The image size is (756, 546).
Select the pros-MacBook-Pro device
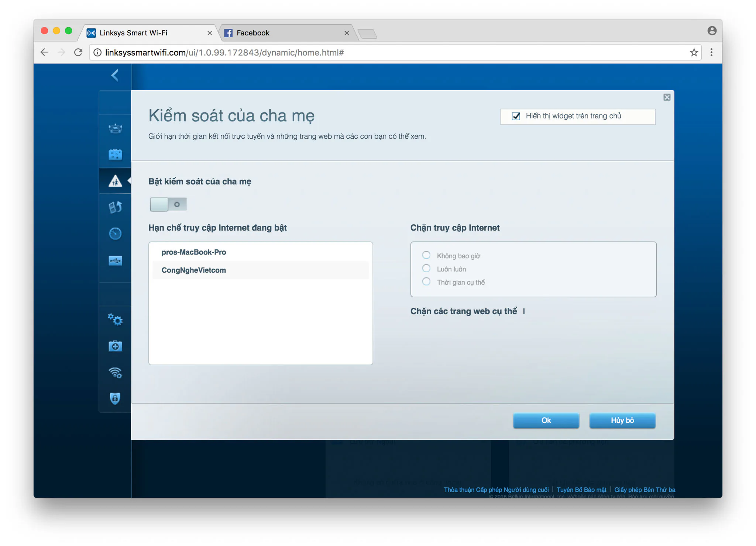(x=261, y=252)
